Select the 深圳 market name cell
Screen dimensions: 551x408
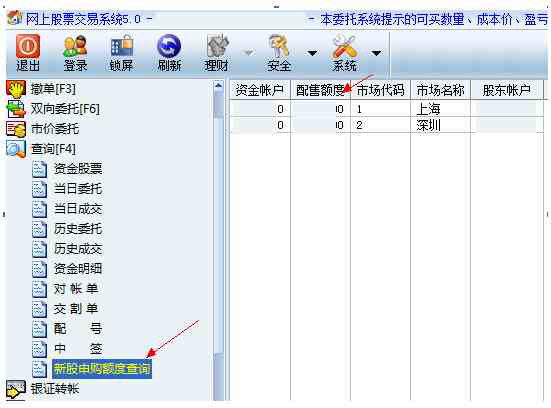pyautogui.click(x=441, y=125)
